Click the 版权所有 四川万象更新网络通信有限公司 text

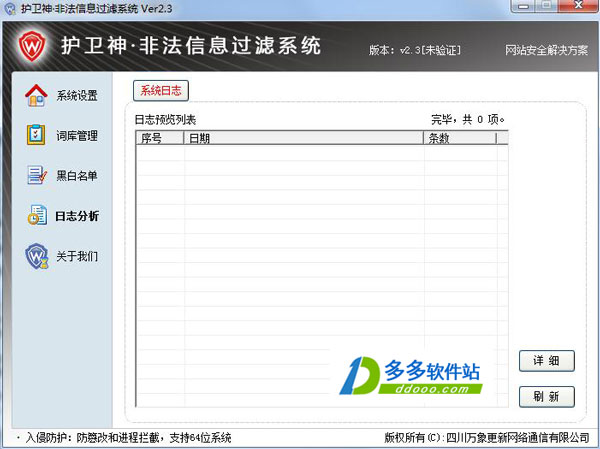click(486, 438)
